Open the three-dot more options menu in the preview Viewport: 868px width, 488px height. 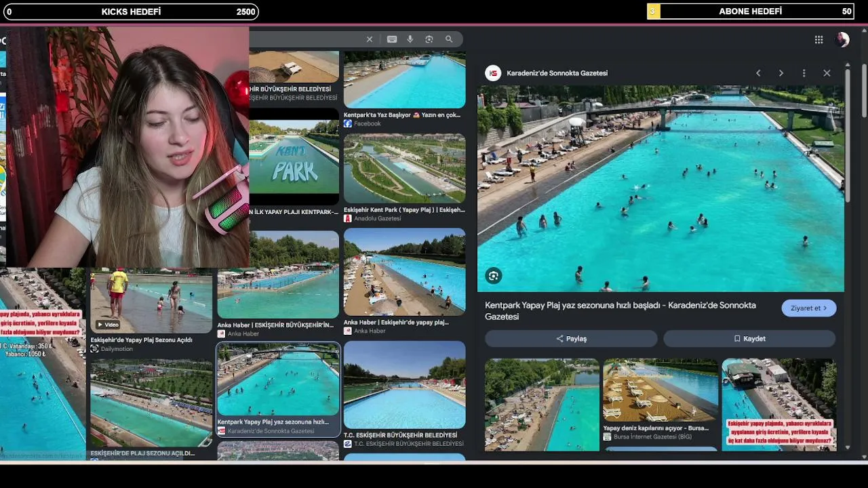(804, 73)
